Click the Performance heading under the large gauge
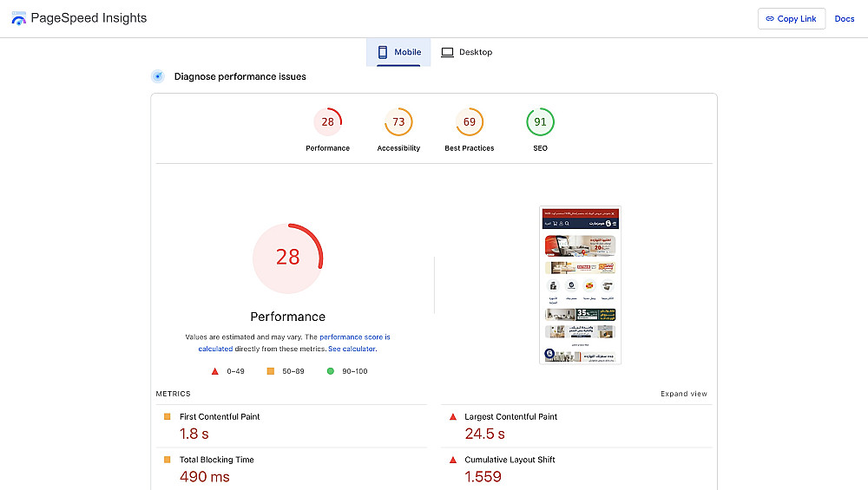 (x=288, y=317)
